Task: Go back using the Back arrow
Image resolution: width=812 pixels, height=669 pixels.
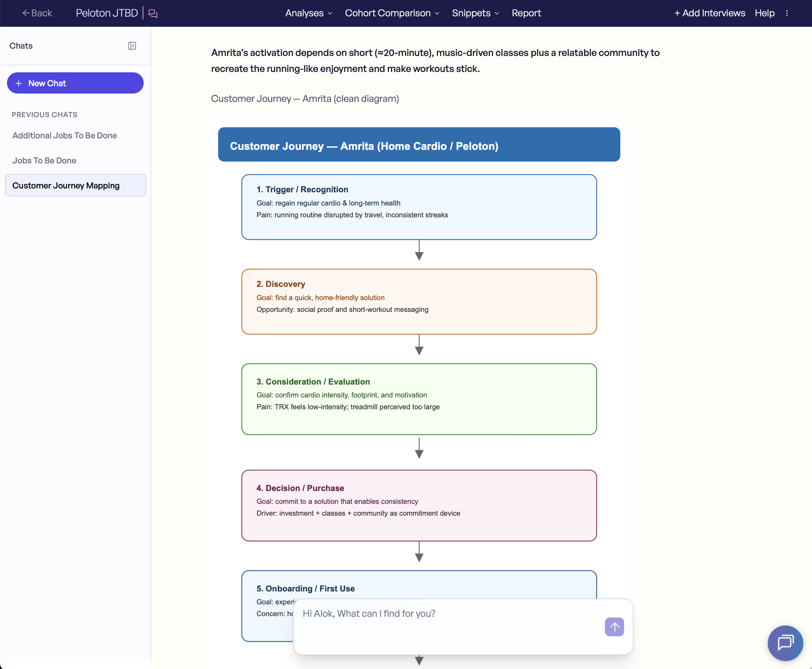Action: pyautogui.click(x=37, y=13)
